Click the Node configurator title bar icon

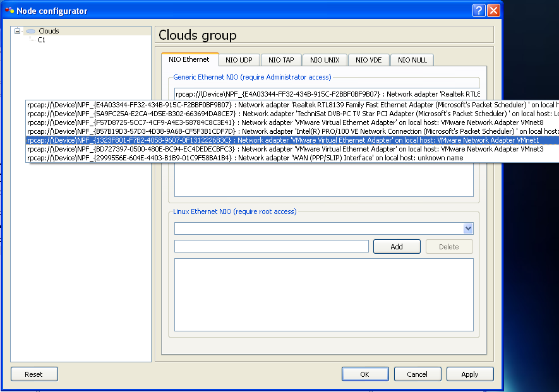tap(9, 10)
